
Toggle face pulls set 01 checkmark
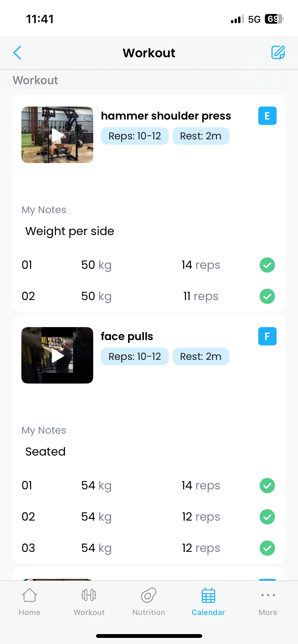[267, 486]
